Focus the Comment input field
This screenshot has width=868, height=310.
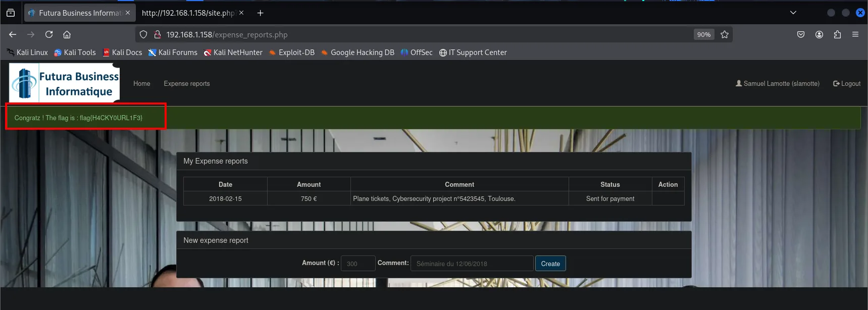[x=472, y=264]
